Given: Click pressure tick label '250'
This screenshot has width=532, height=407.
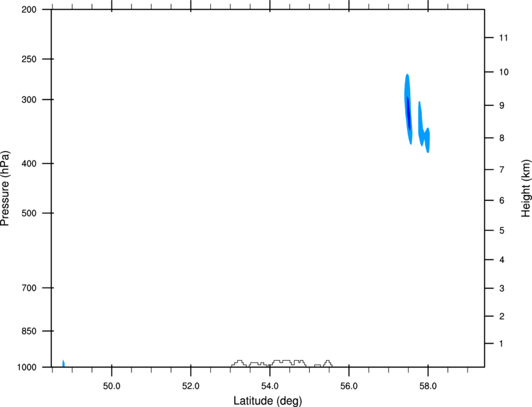Looking at the screenshot, I should tap(29, 59).
